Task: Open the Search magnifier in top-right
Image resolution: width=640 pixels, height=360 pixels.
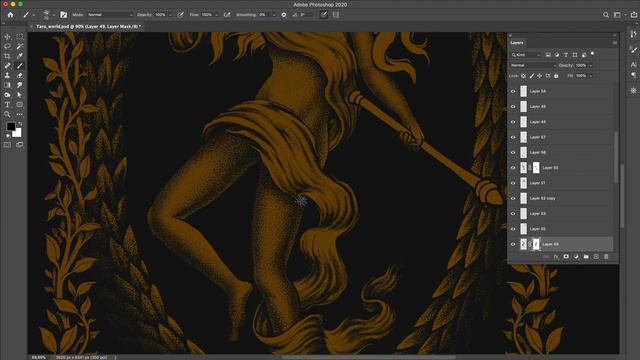Action: (606, 15)
